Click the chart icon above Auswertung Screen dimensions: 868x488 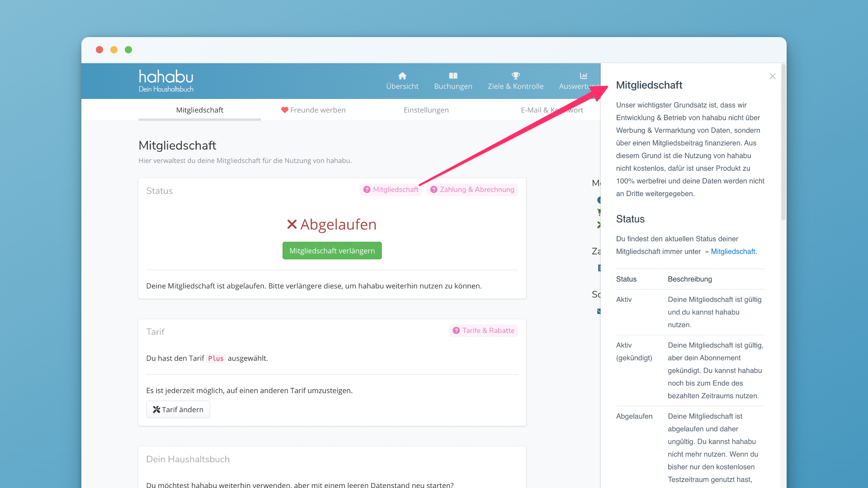[583, 75]
